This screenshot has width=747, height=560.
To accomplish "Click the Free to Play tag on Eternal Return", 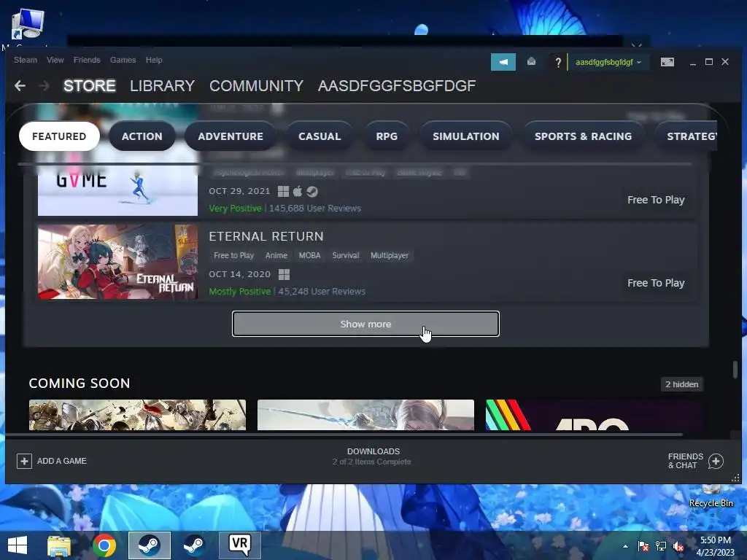I will pos(233,255).
